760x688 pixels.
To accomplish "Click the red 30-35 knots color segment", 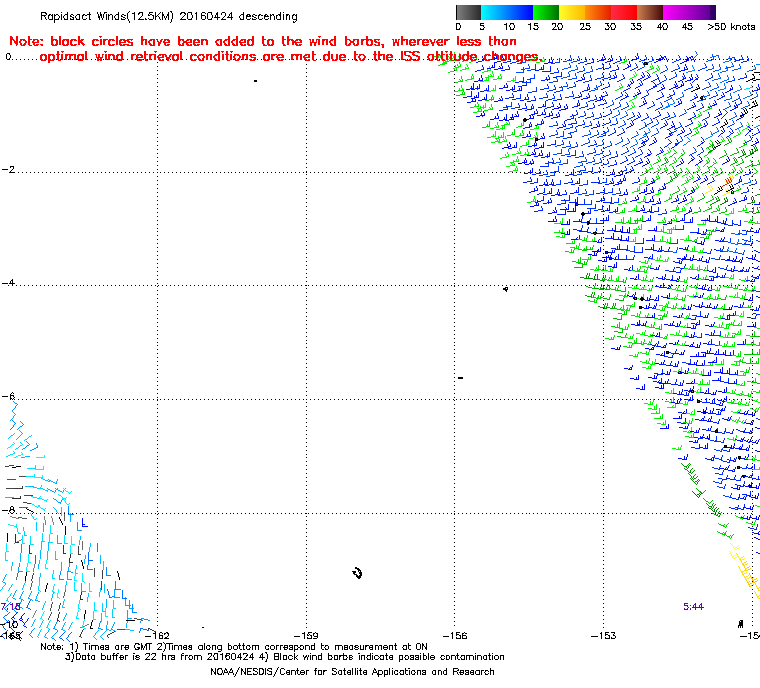I will coord(624,12).
